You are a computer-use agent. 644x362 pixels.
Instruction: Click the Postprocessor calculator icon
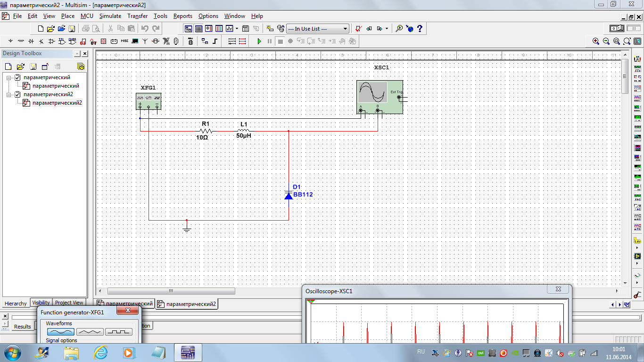pos(245,29)
